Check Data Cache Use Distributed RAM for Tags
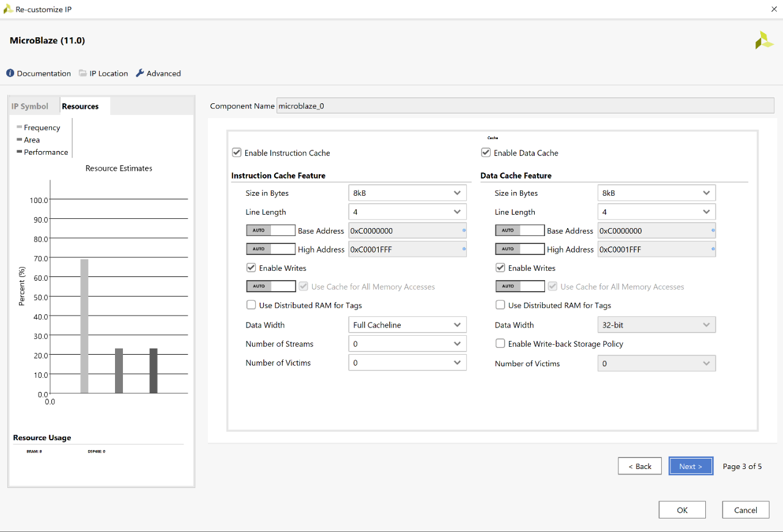Screen dimensions: 783x532 tap(500, 305)
